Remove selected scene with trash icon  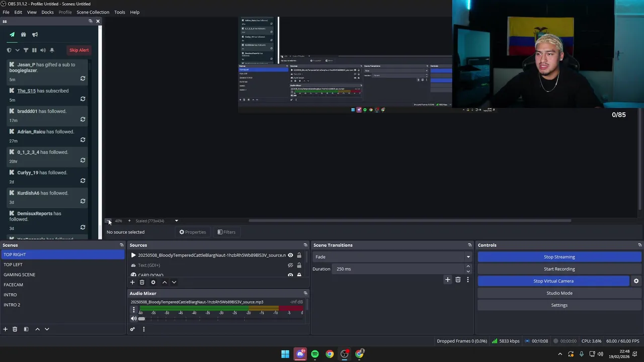tap(15, 329)
